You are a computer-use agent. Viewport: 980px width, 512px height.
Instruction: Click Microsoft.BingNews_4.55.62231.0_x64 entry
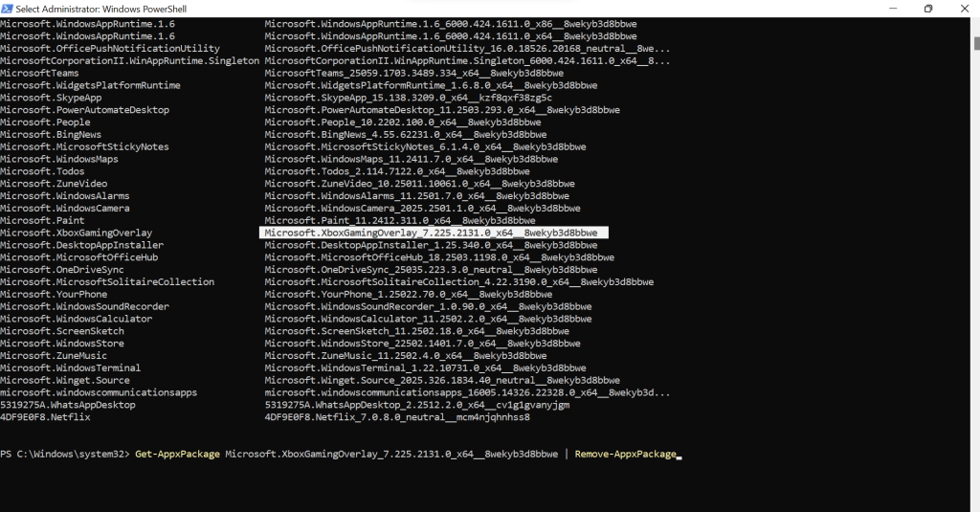pyautogui.click(x=406, y=134)
